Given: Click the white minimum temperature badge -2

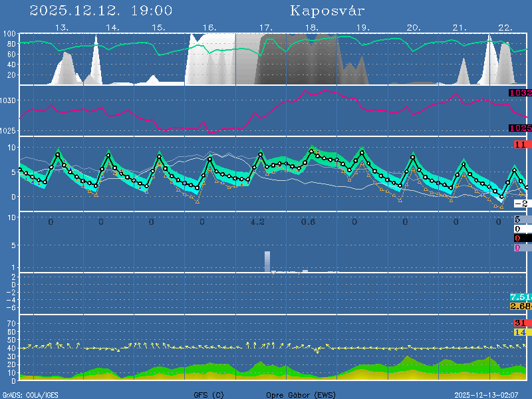Looking at the screenshot, I should click(x=521, y=203).
